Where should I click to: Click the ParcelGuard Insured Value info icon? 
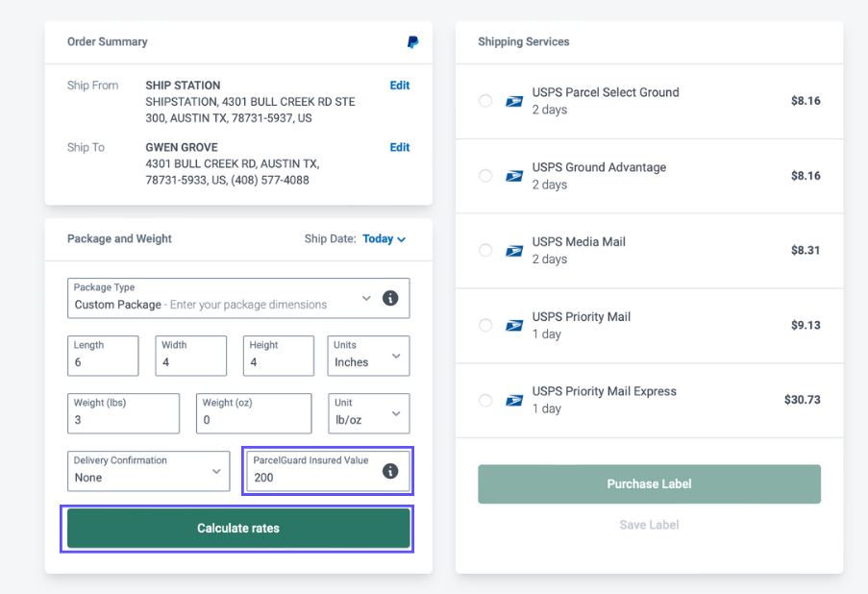(390, 471)
